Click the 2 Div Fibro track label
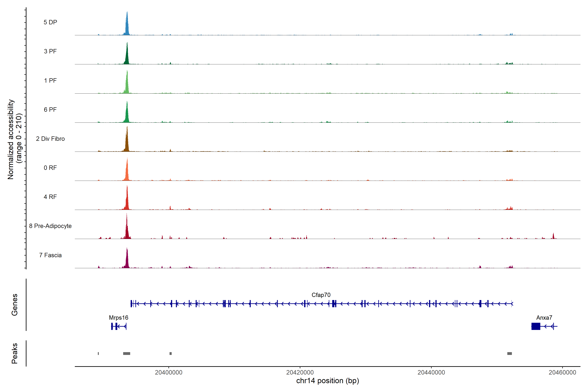 pyautogui.click(x=50, y=139)
